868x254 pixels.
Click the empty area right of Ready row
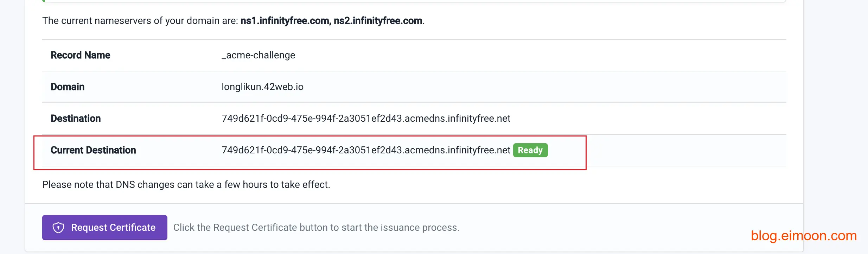[686, 150]
